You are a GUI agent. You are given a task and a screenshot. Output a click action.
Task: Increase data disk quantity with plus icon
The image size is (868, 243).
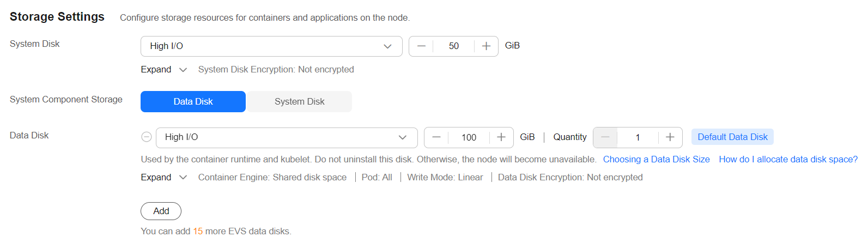point(670,138)
